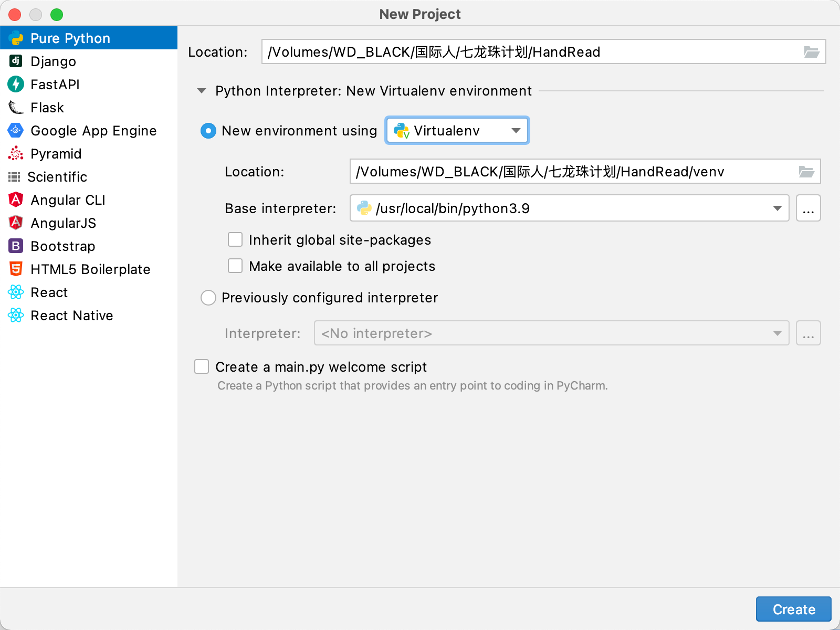The height and width of the screenshot is (630, 840).
Task: Select React project type
Action: (89, 292)
